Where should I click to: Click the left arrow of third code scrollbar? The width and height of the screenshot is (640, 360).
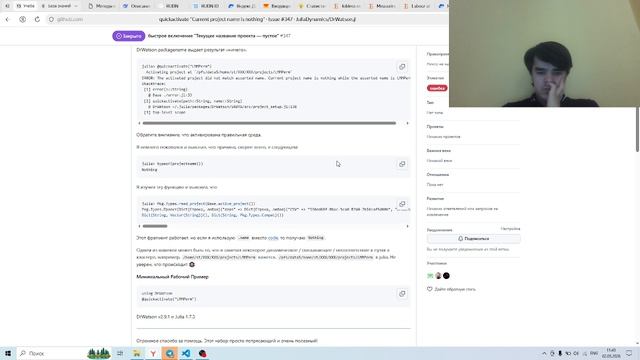point(139,226)
